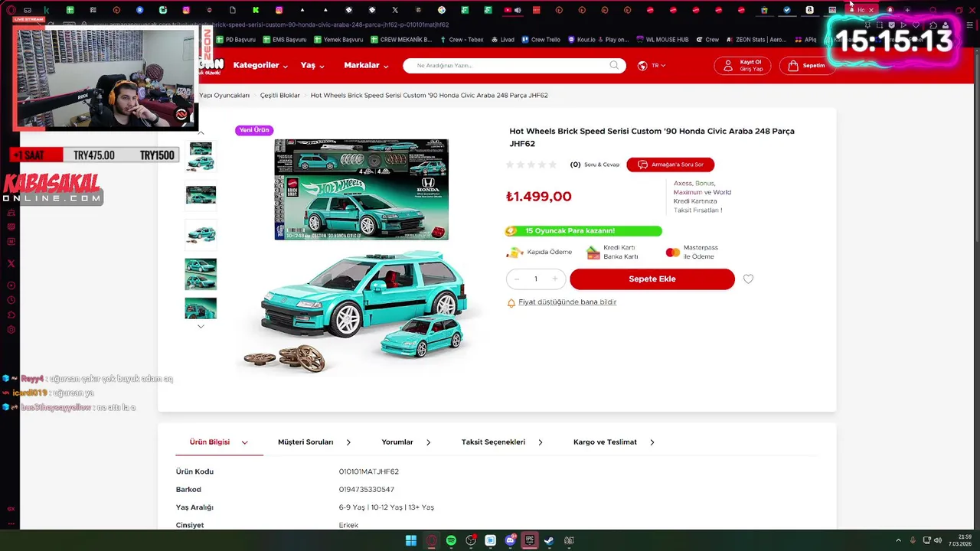Open the Amazon browser tab
This screenshot has width=980, height=551.
[809, 10]
